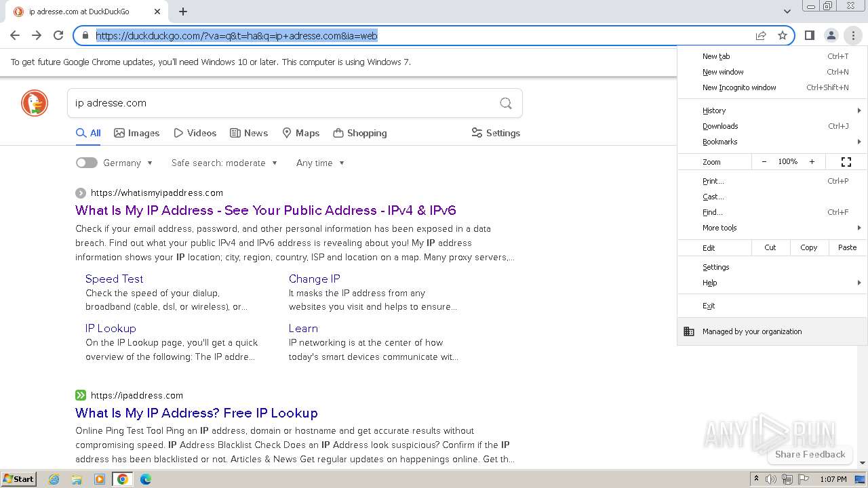This screenshot has width=868, height=488.
Task: Click the whatismyipaddress.com favicon
Action: 81,193
